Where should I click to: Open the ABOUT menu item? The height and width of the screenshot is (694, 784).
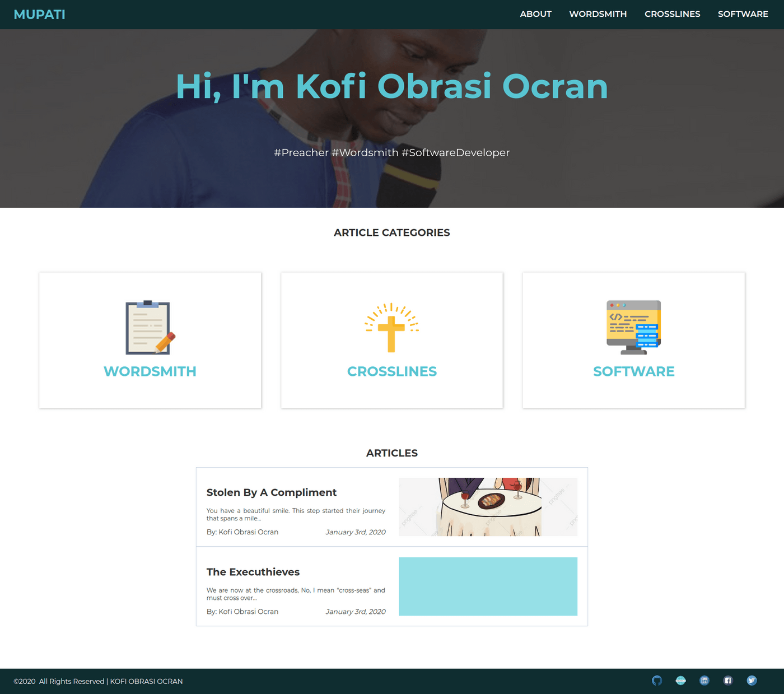(x=535, y=14)
